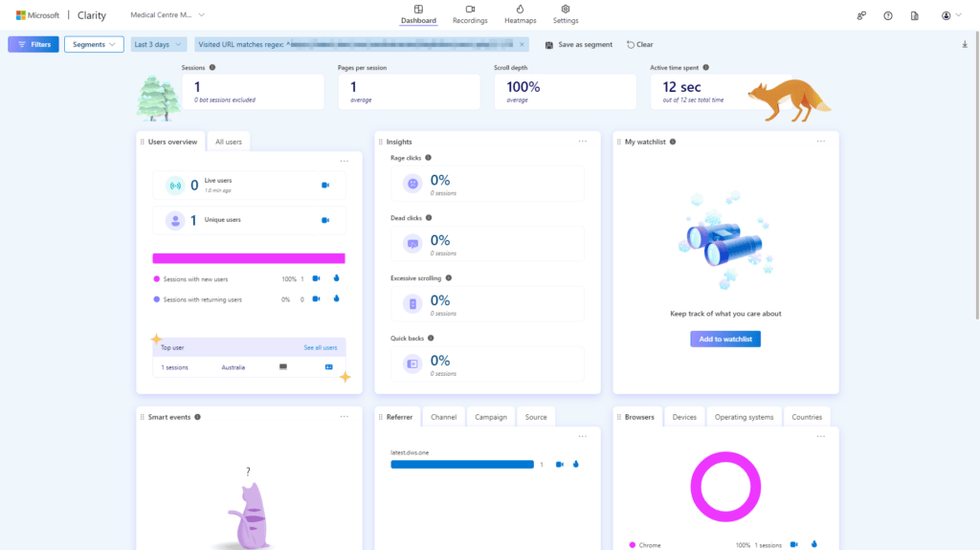Open top user's profile card icon
This screenshot has height=550, width=980.
pos(329,367)
